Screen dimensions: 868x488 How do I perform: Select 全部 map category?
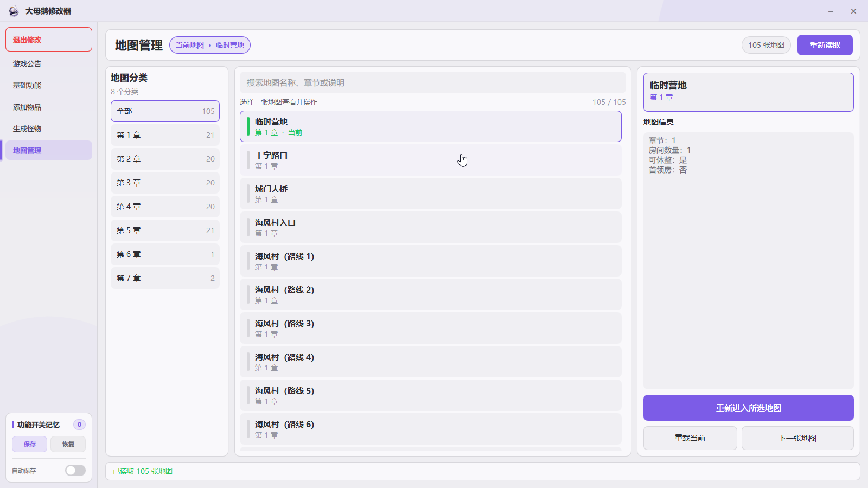[165, 111]
